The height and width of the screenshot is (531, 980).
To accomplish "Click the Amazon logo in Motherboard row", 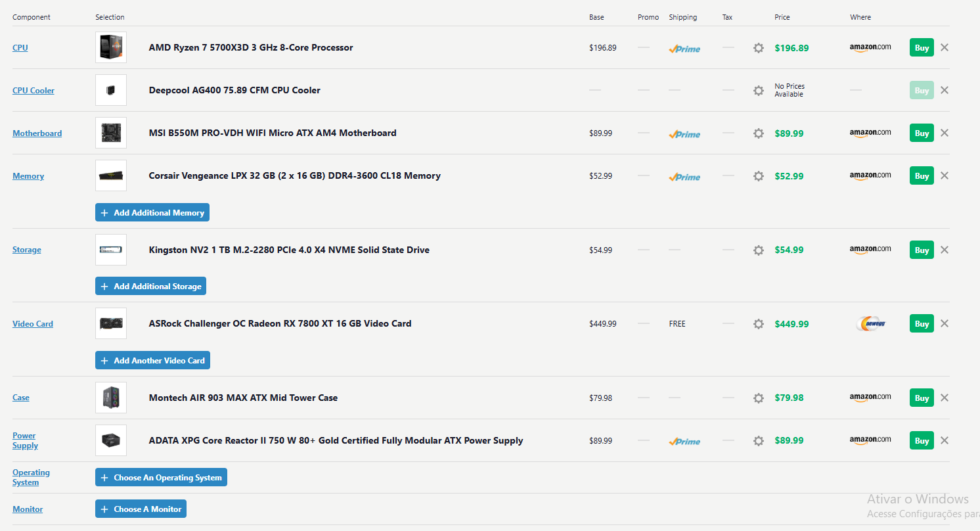I will 870,133.
